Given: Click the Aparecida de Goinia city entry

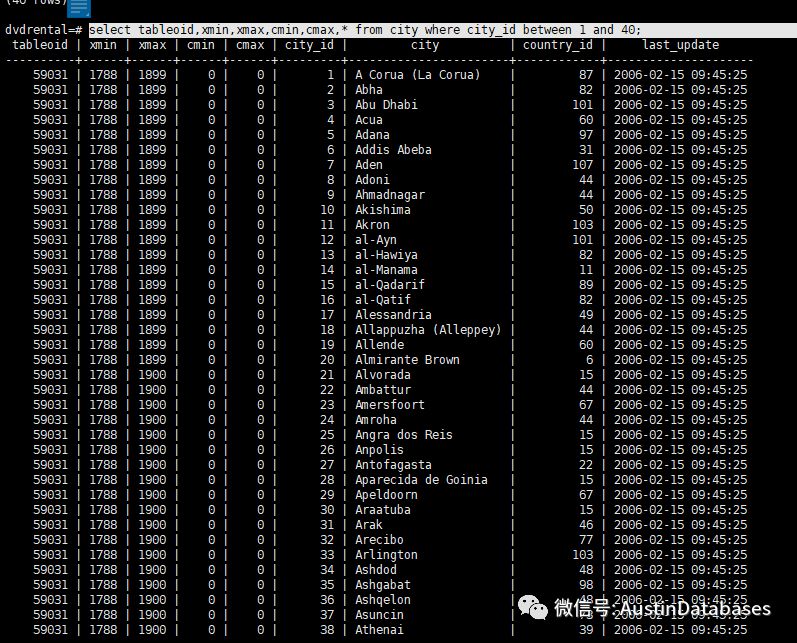Looking at the screenshot, I should click(x=421, y=480).
